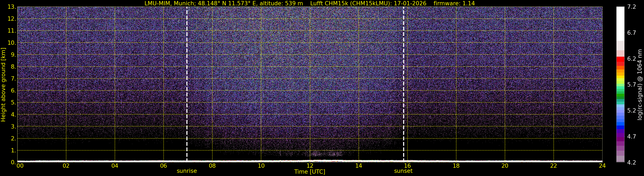Select the red band in the colorbar
Image resolution: width=644 pixels, height=176 pixels.
tap(620, 60)
